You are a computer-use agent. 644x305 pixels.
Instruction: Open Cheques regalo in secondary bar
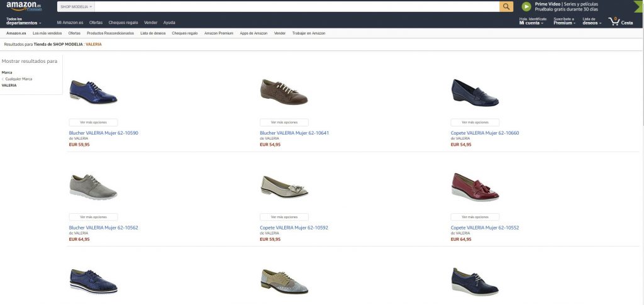pyautogui.click(x=185, y=33)
